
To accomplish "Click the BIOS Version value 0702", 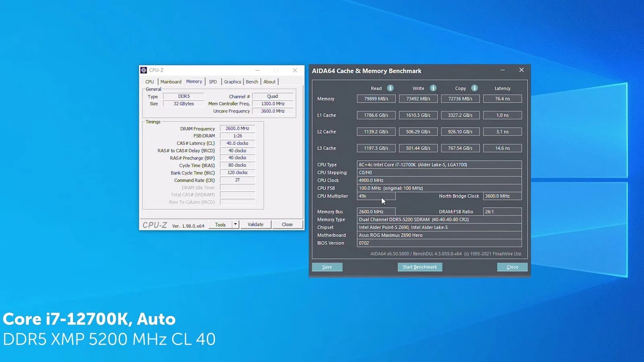I will click(x=439, y=243).
